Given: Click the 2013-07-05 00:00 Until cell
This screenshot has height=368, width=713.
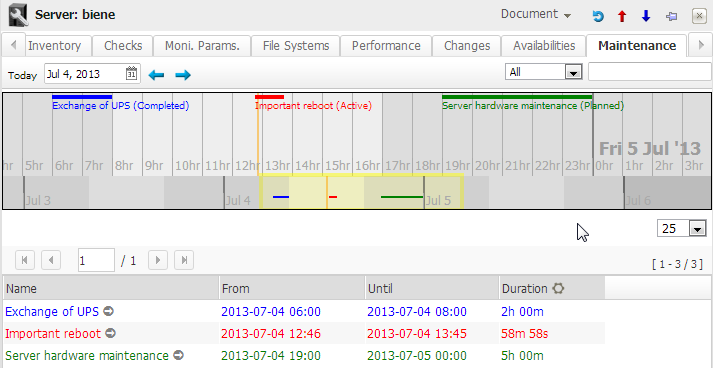Looking at the screenshot, I should 417,355.
